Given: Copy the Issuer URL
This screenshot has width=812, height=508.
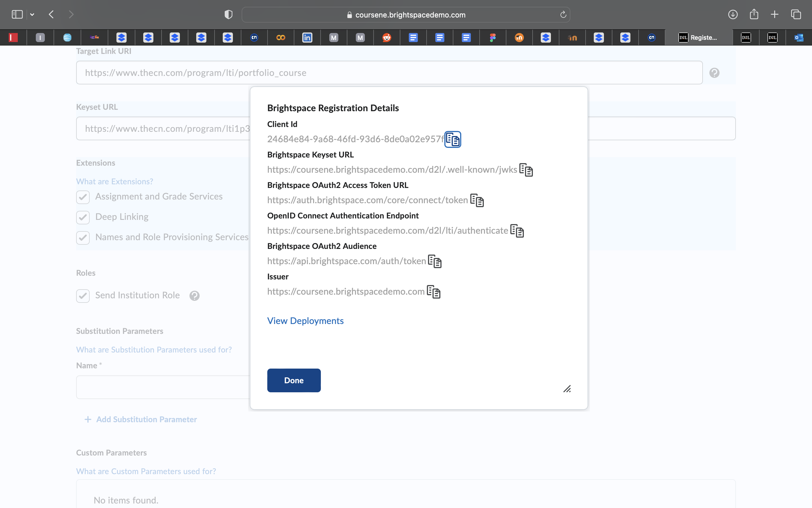Looking at the screenshot, I should pos(434,292).
